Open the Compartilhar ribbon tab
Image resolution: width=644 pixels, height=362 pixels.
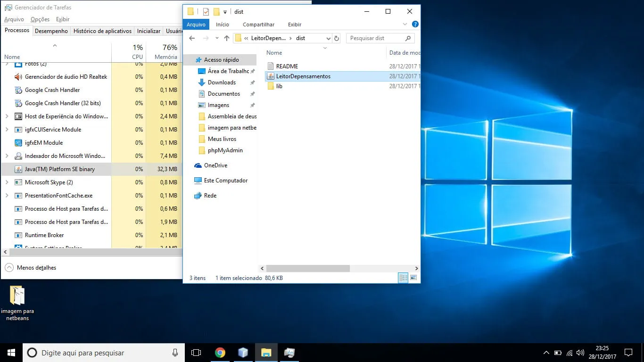coord(258,25)
